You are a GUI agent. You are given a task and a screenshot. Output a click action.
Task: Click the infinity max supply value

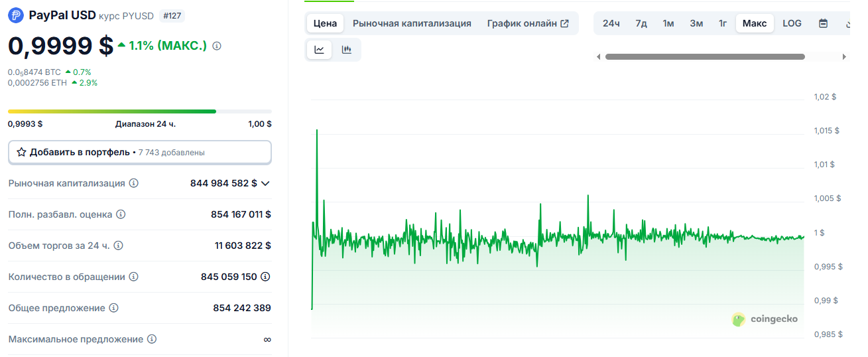(267, 339)
